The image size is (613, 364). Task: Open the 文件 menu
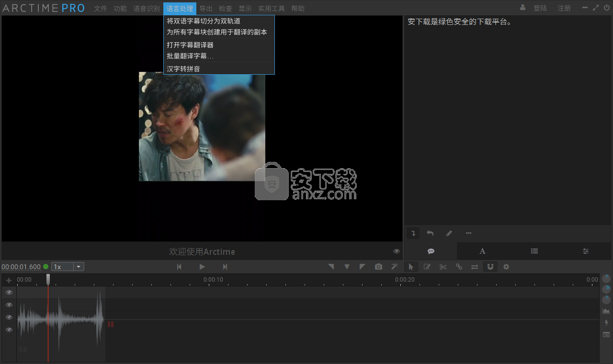point(101,9)
